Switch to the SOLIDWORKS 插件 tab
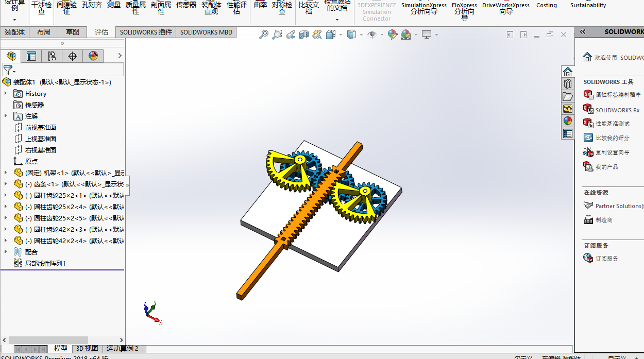This screenshot has width=644, height=359. [x=146, y=32]
